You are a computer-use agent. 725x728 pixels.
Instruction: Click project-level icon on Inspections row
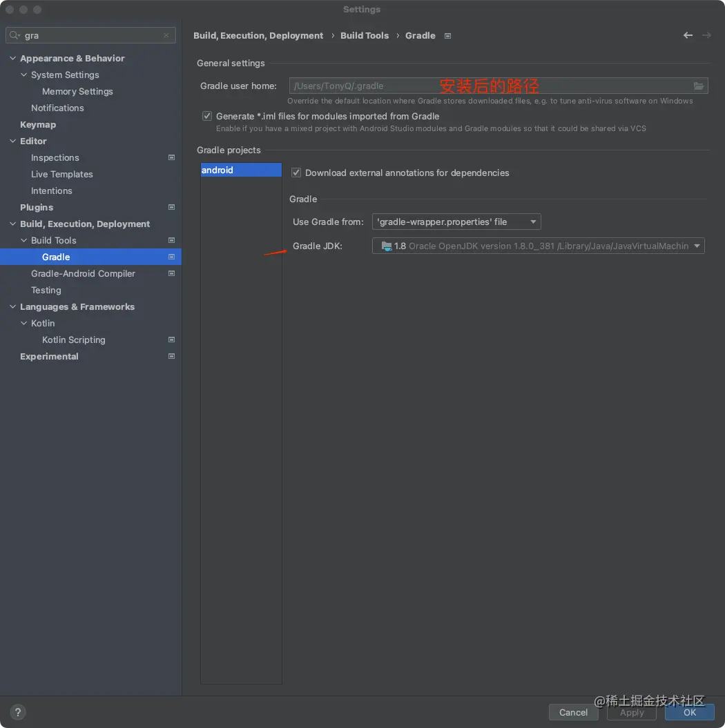171,158
